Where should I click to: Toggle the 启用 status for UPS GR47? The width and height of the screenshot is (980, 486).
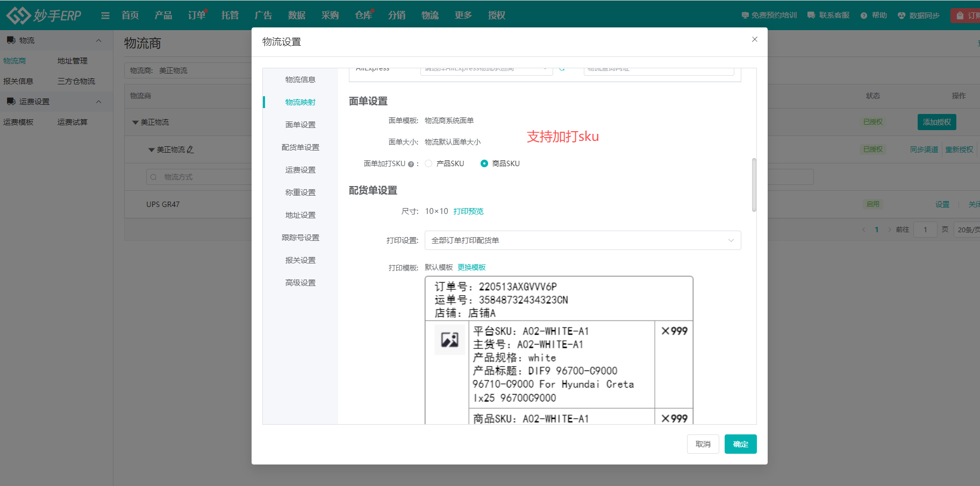tap(873, 204)
